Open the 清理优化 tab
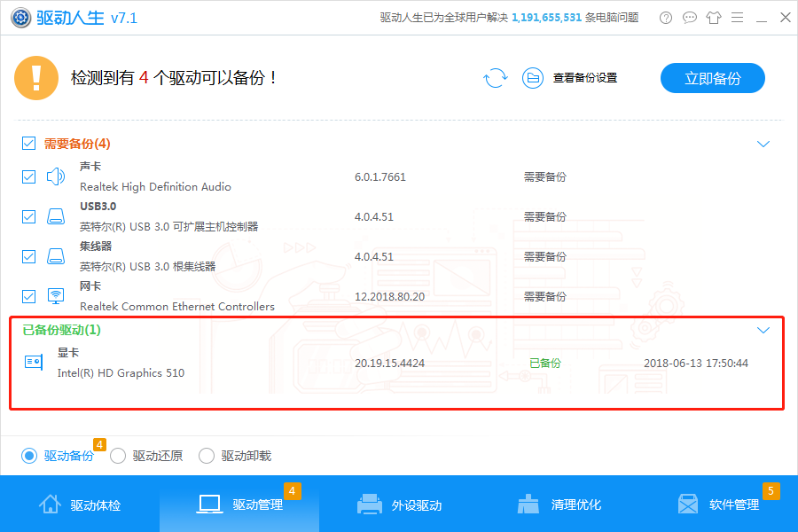Image resolution: width=798 pixels, height=532 pixels. [558, 504]
